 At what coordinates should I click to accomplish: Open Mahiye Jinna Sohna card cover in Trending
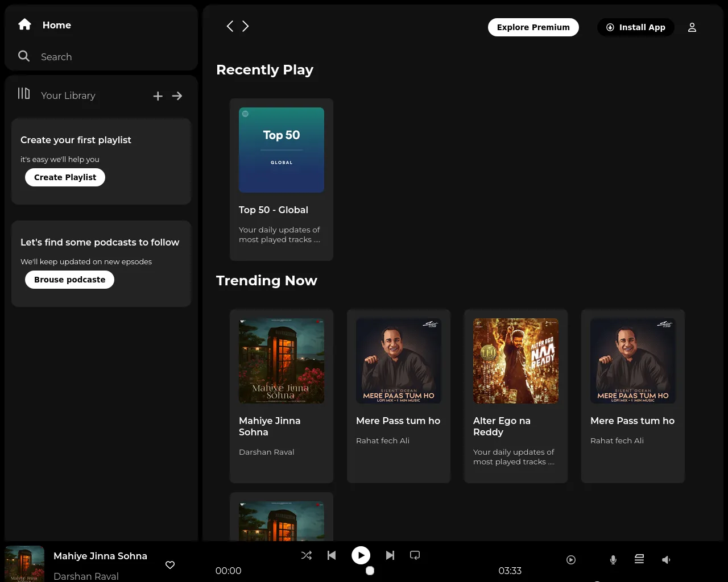pyautogui.click(x=282, y=361)
